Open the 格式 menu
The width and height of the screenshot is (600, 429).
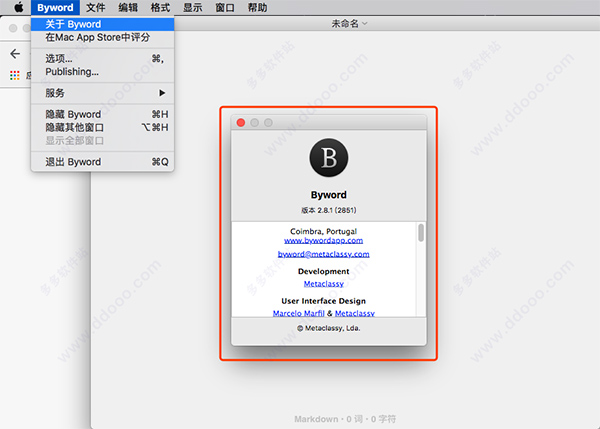coord(160,8)
